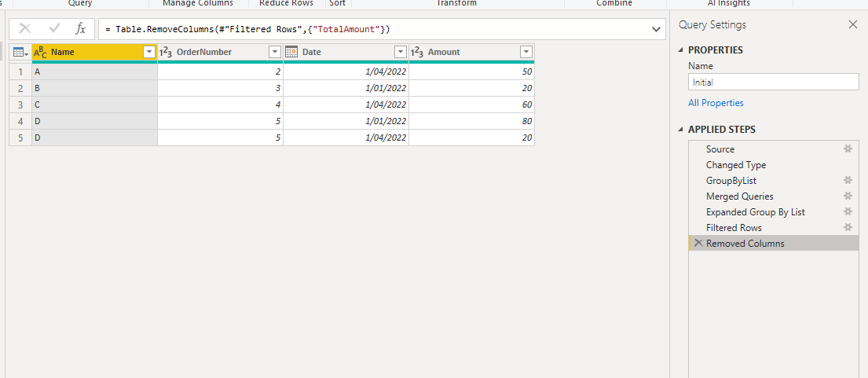Click the Name cell containing C
The width and height of the screenshot is (868, 378).
pos(95,105)
